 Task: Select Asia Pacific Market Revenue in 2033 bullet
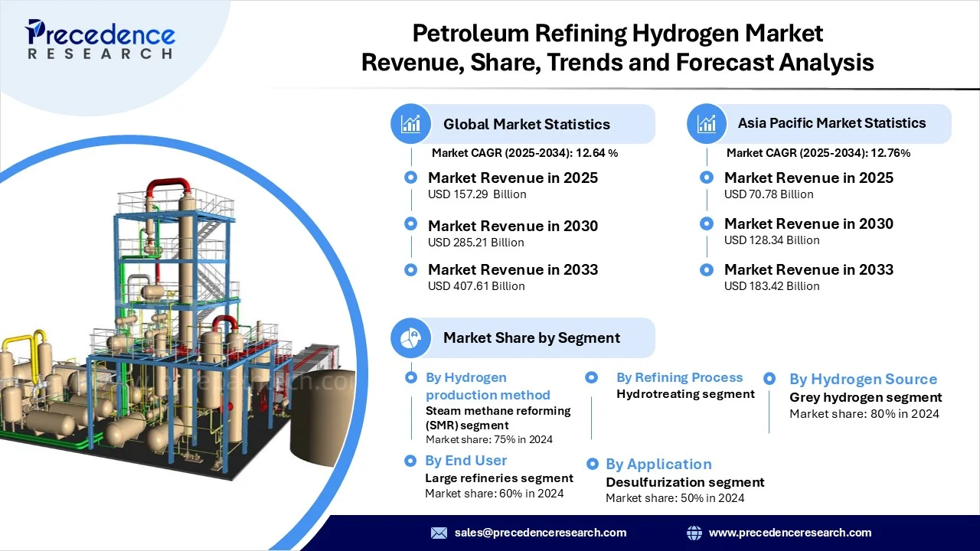(707, 269)
